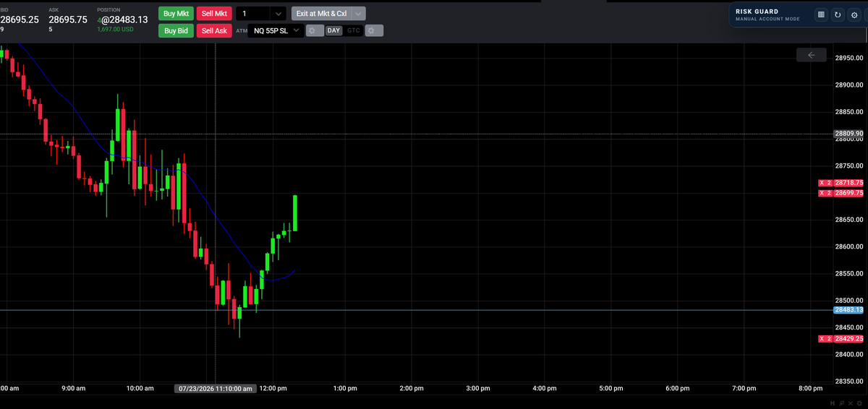
Task: Click Exit at Mkt & Cxl
Action: tap(321, 13)
